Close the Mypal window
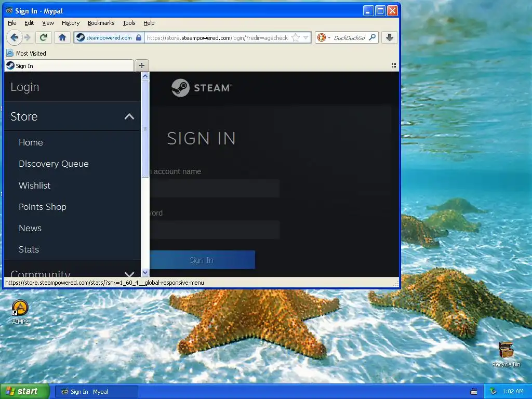532x399 pixels. pyautogui.click(x=392, y=11)
